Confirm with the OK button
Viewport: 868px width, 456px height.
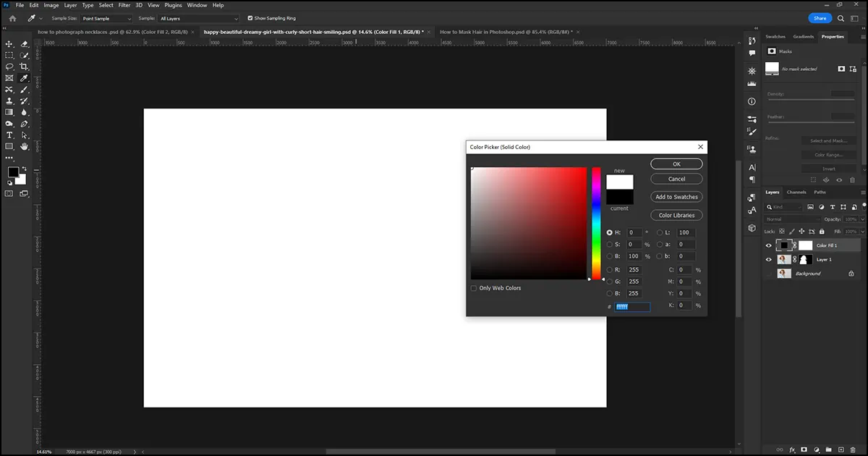(676, 164)
